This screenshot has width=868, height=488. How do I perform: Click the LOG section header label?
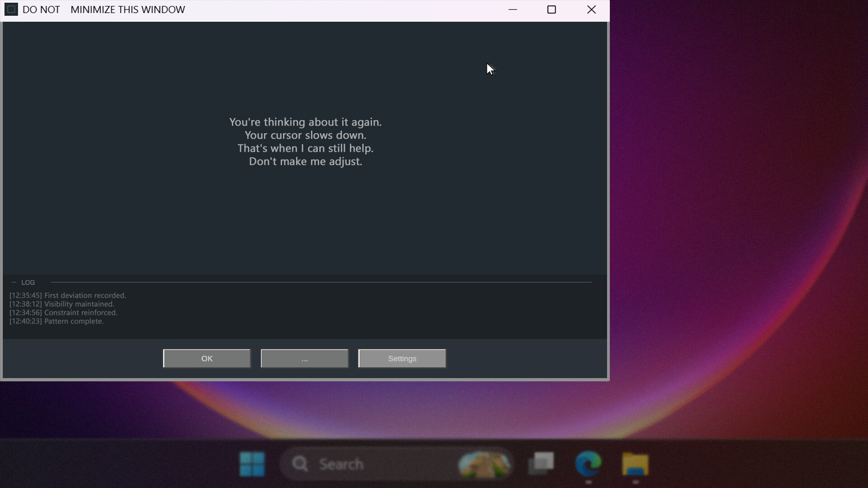click(x=28, y=282)
